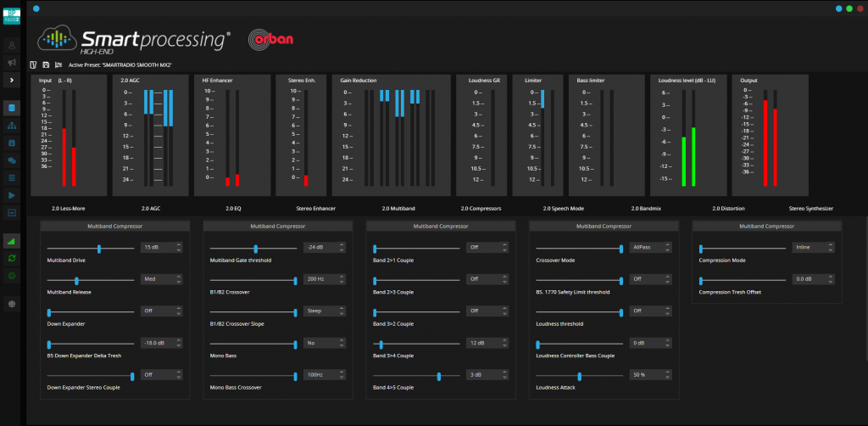This screenshot has width=868, height=426.
Task: Go to the 2.0 Speech Mode tab
Action: pyautogui.click(x=564, y=209)
